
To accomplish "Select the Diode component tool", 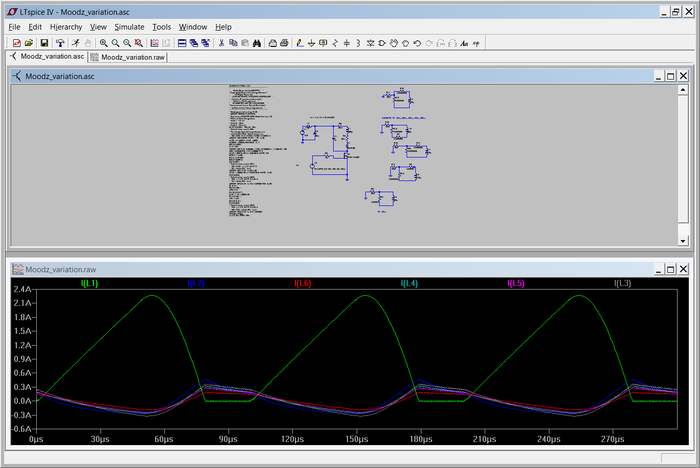I will (x=370, y=43).
